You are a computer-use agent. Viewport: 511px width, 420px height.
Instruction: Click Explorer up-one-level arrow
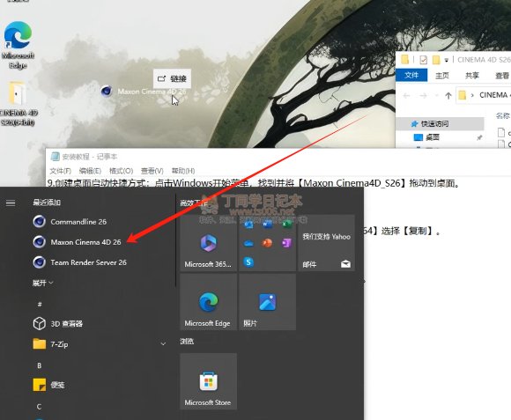[448, 95]
